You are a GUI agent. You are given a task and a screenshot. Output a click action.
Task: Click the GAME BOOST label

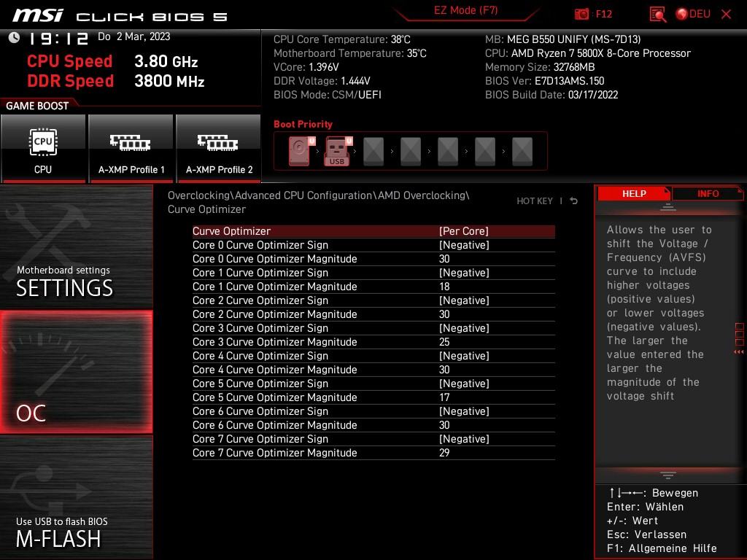click(37, 106)
